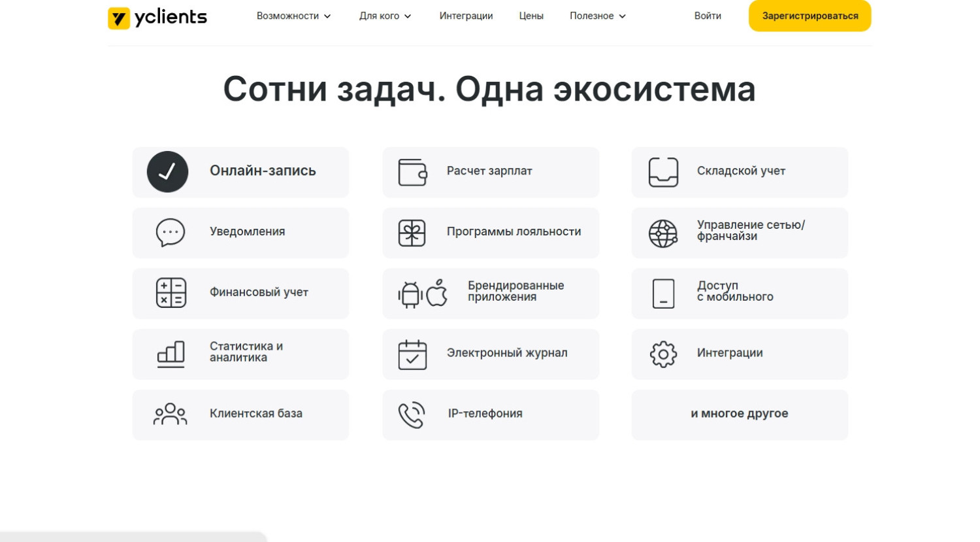This screenshot has height=542, width=980.
Task: Open the Цены navigation item
Action: click(x=531, y=16)
